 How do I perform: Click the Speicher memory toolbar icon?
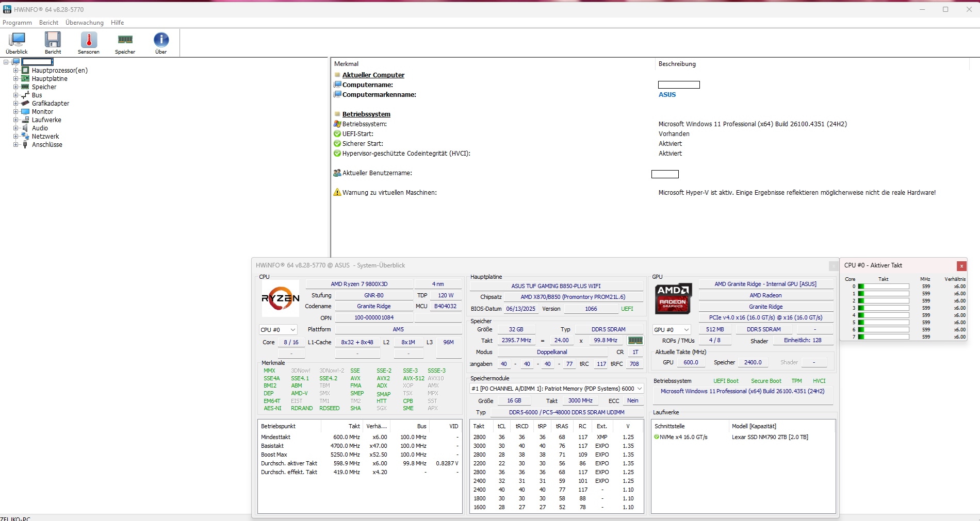pyautogui.click(x=125, y=43)
